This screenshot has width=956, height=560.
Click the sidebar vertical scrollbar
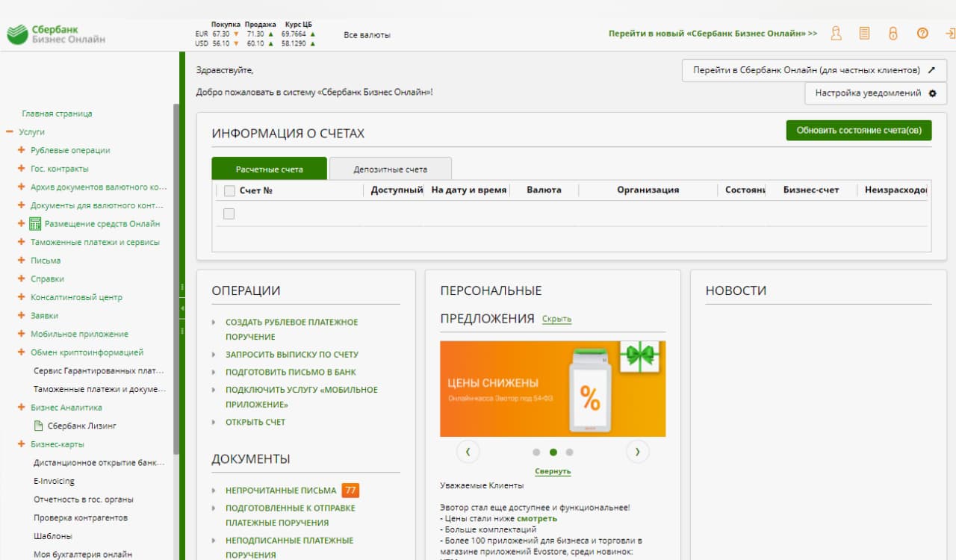coord(176,280)
